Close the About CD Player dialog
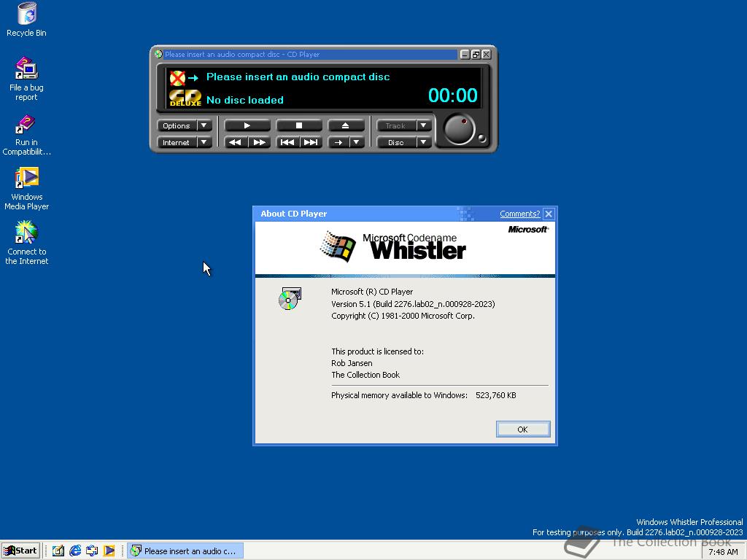This screenshot has width=747, height=560. 549,214
